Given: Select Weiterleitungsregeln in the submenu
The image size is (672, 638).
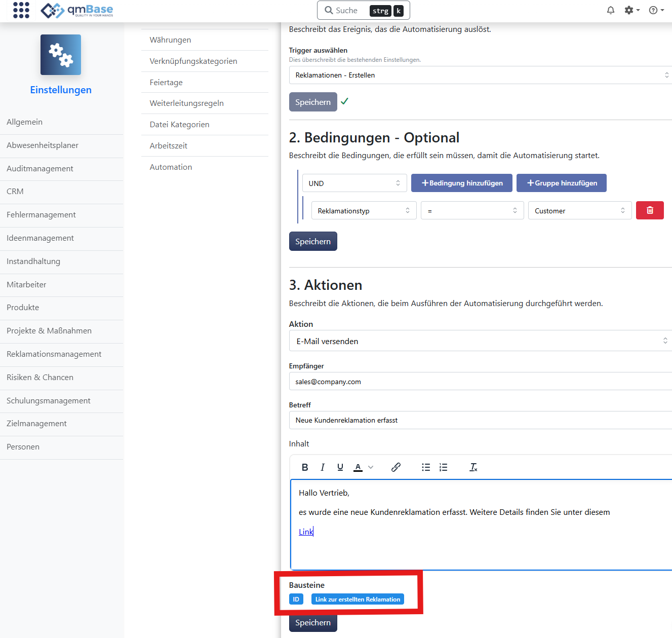Looking at the screenshot, I should coord(186,103).
